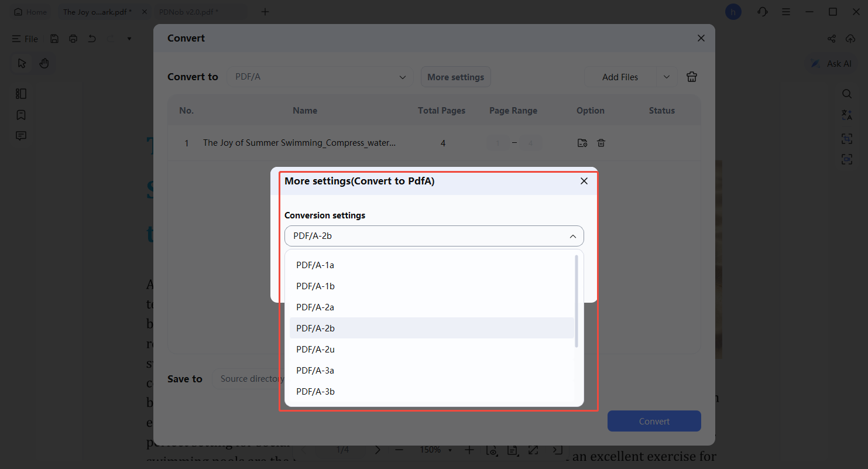868x469 pixels.
Task: Open the annotations comment panel
Action: [21, 135]
